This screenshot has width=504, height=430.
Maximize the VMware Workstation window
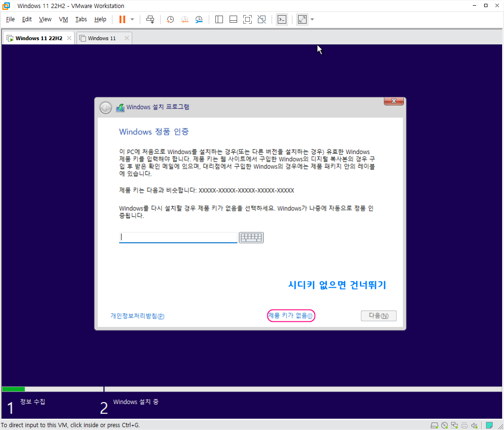pyautogui.click(x=486, y=6)
